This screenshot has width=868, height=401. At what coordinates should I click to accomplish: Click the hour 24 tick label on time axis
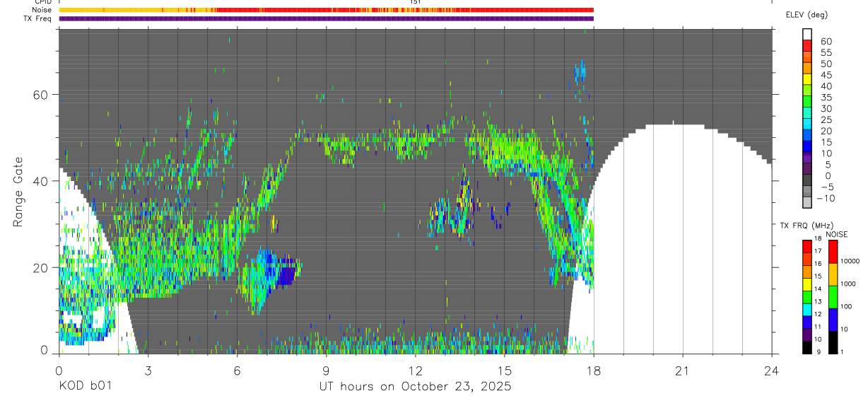772,370
